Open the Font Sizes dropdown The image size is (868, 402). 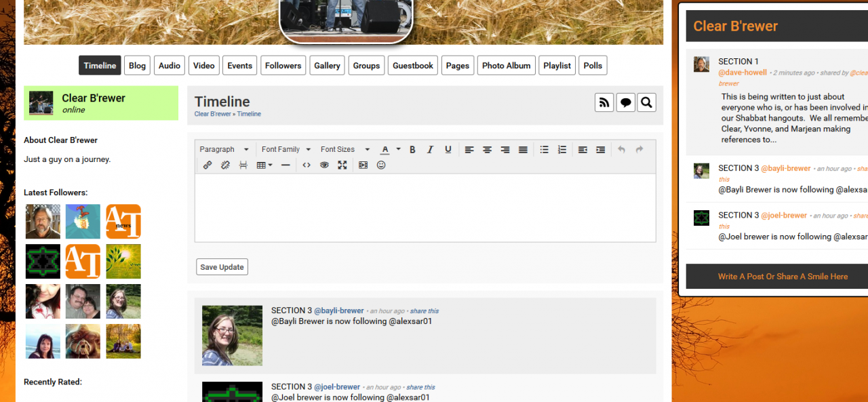coord(344,149)
